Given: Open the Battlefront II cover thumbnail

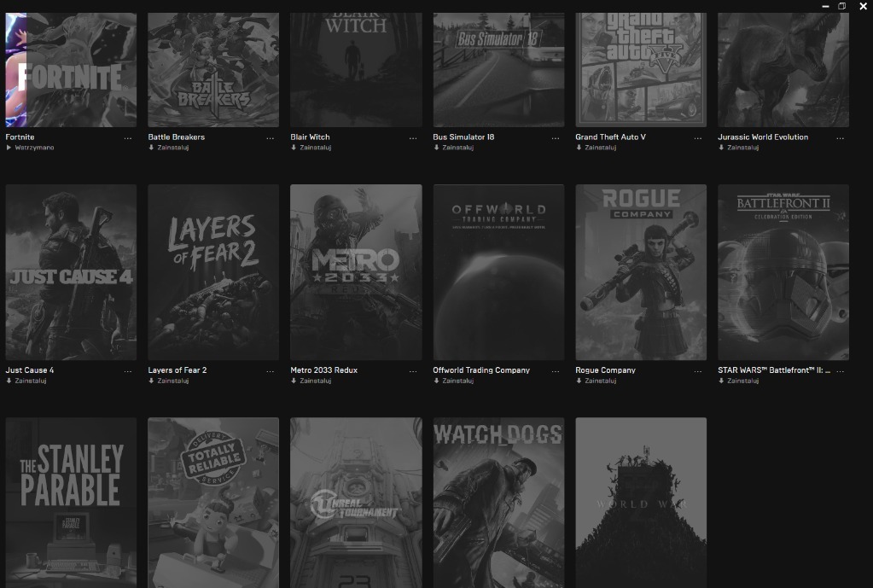Looking at the screenshot, I should pos(783,272).
